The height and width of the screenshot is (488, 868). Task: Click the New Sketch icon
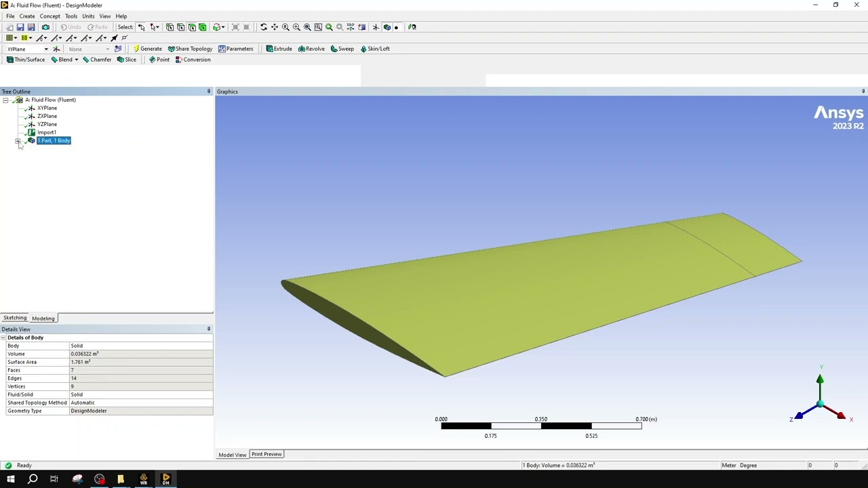click(118, 49)
